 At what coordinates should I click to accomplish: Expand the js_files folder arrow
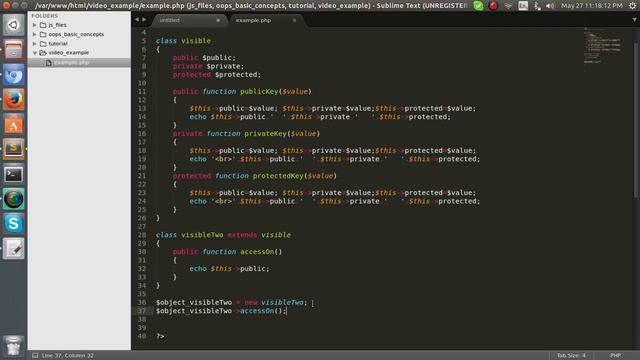(x=35, y=25)
